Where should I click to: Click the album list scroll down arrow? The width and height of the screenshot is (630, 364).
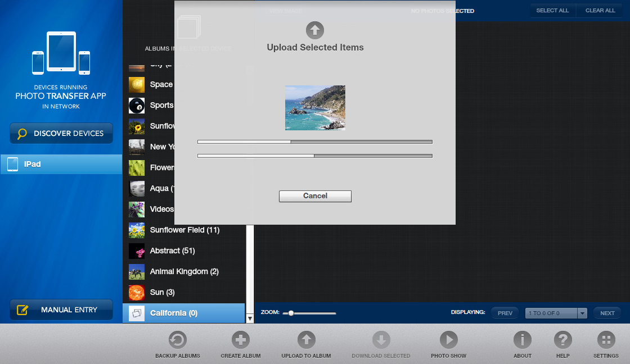pyautogui.click(x=250, y=319)
